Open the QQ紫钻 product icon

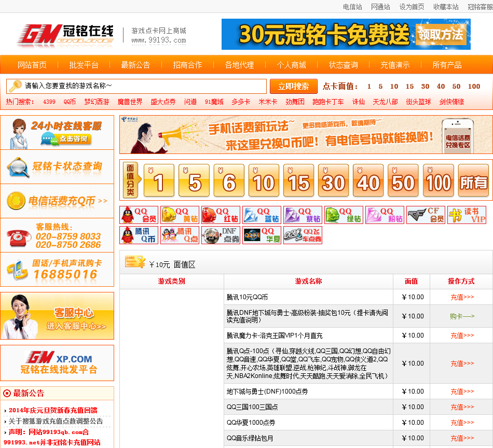click(x=303, y=215)
